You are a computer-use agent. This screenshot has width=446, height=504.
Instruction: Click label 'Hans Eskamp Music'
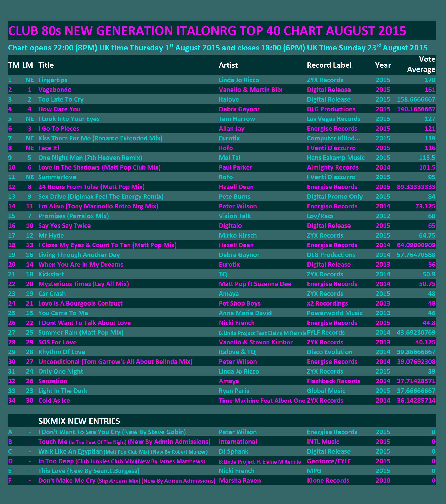coord(336,158)
